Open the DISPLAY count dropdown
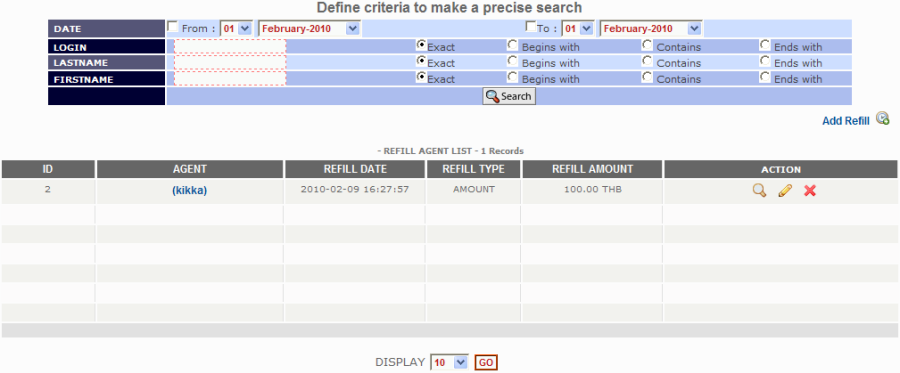 pyautogui.click(x=449, y=363)
